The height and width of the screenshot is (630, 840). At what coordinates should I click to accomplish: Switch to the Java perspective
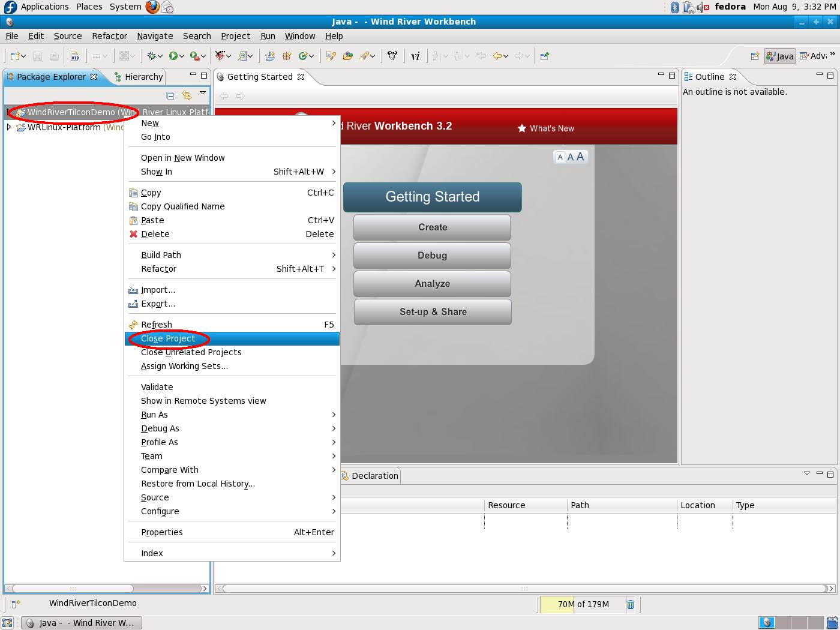tap(780, 56)
